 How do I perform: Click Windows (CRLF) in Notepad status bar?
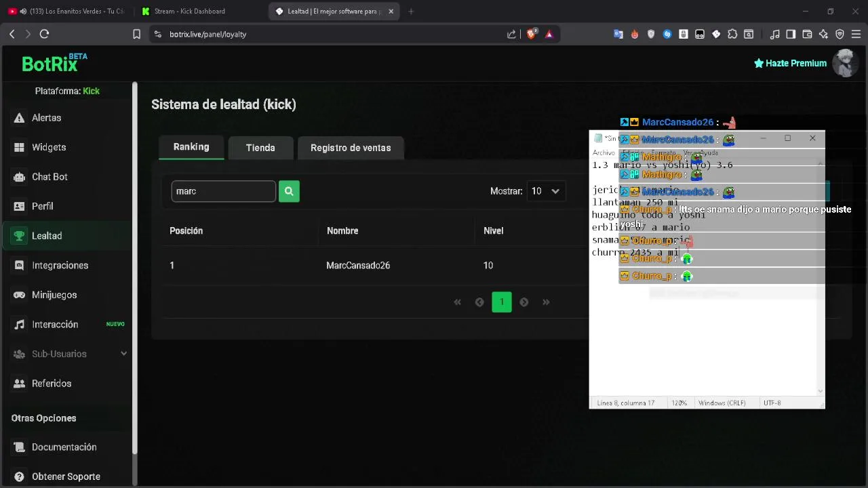(722, 403)
